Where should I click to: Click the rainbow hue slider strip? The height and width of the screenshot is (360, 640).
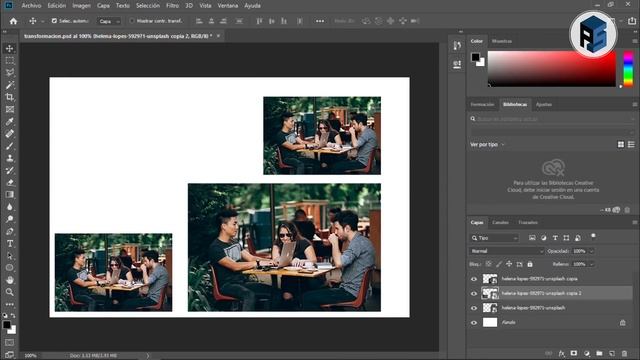tap(629, 68)
